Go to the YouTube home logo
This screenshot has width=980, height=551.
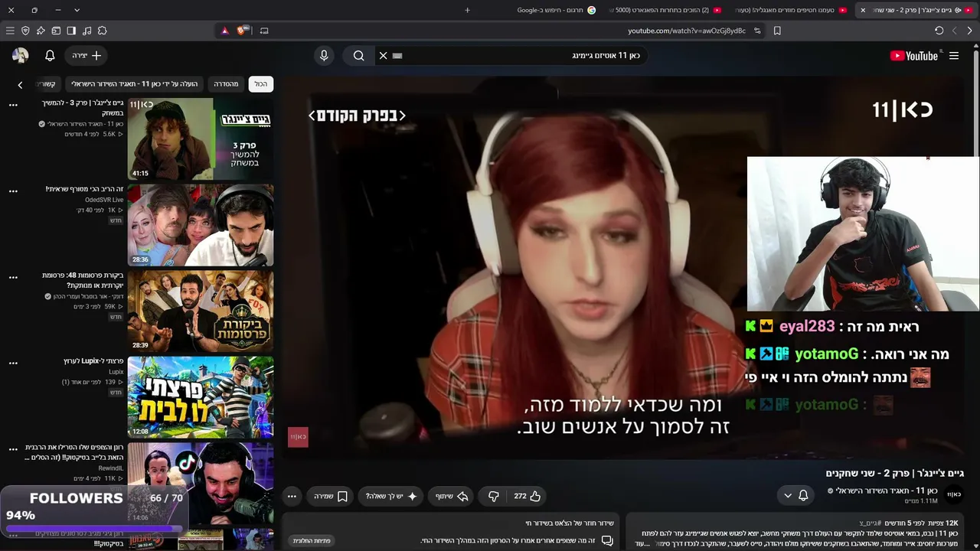point(914,56)
